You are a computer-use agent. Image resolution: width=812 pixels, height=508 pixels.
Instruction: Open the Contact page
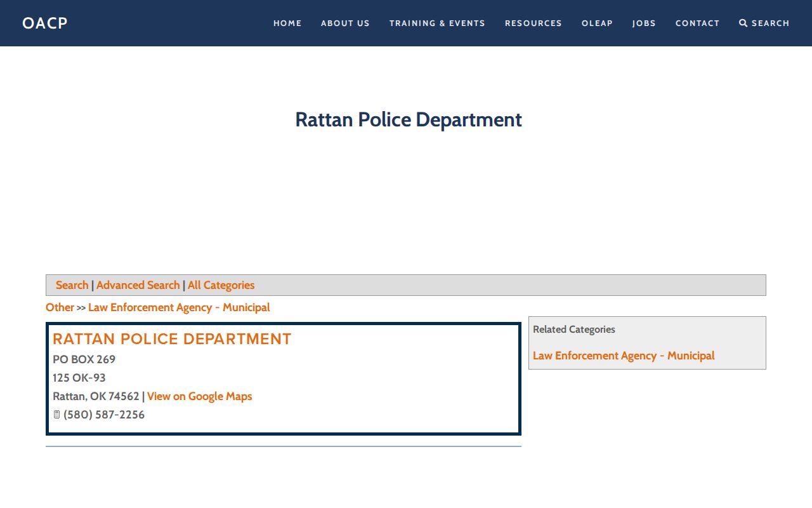pyautogui.click(x=697, y=23)
